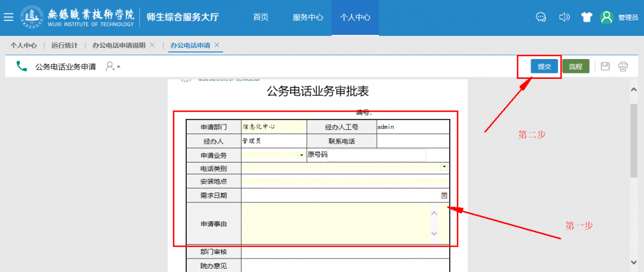
Task: Click the 师生综合服务大厅 title
Action: pyautogui.click(x=182, y=17)
